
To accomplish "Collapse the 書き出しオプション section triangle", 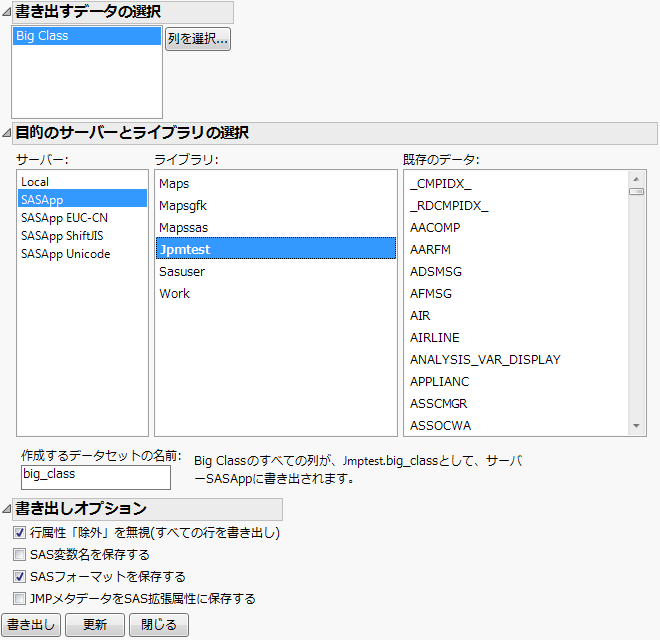I will (x=6, y=509).
